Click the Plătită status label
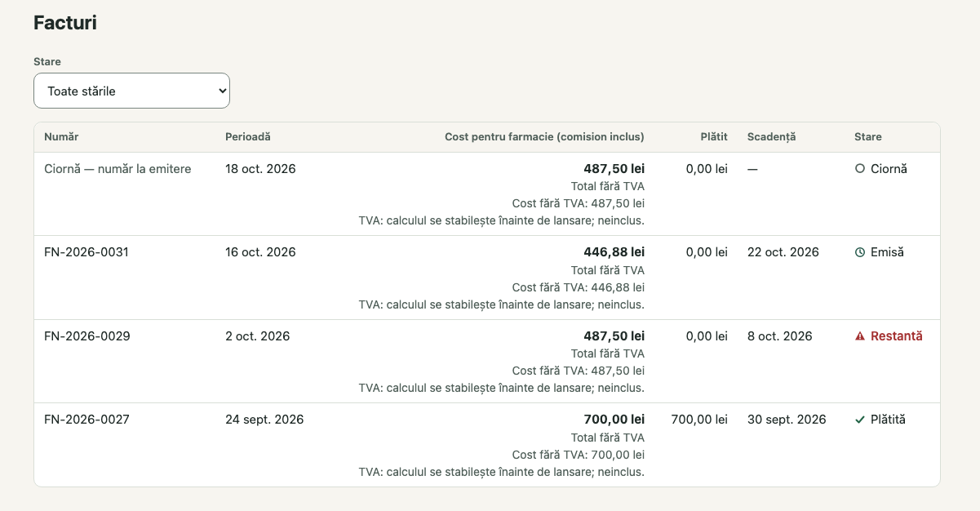Viewport: 980px width, 511px height. tap(889, 420)
